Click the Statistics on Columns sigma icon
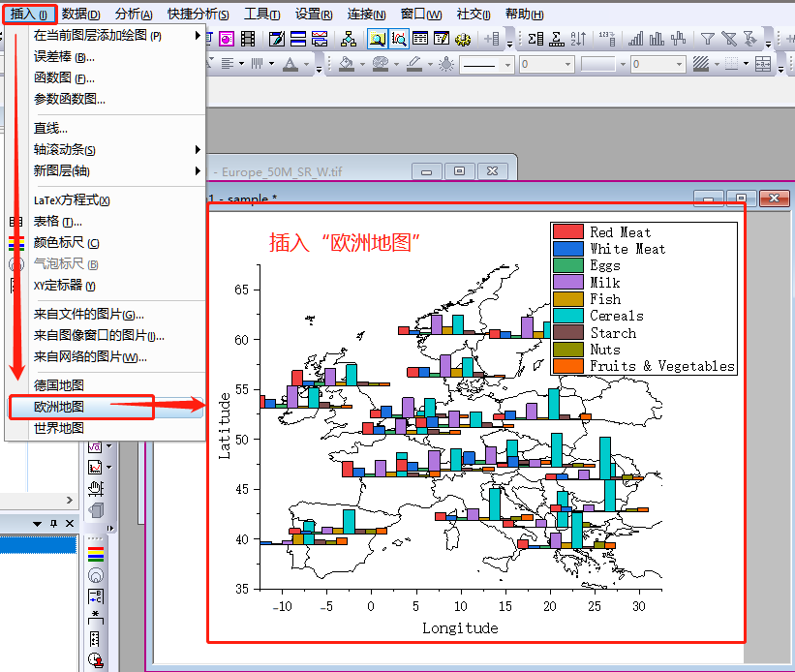The image size is (795, 672). 536,39
